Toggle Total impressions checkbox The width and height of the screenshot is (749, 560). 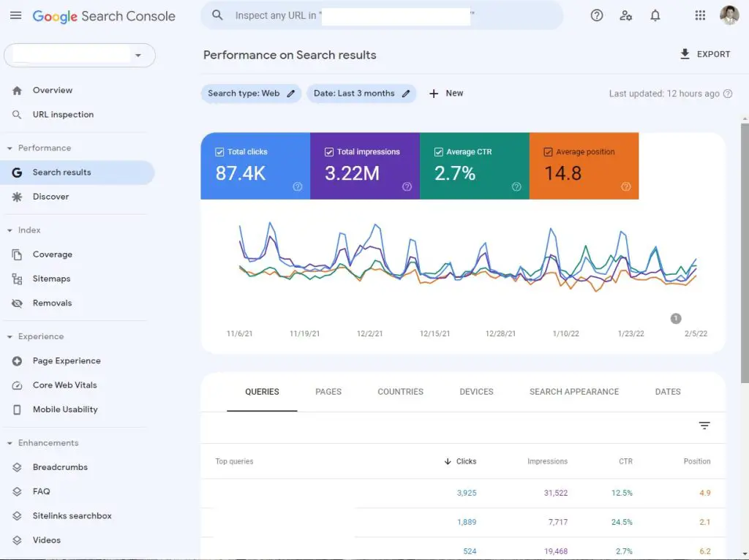[x=329, y=152]
